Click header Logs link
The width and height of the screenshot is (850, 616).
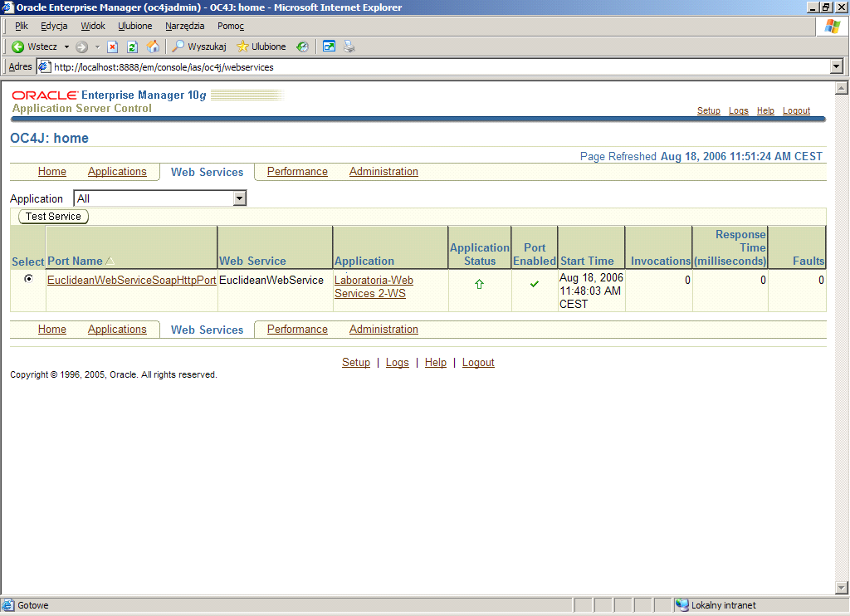coord(738,110)
